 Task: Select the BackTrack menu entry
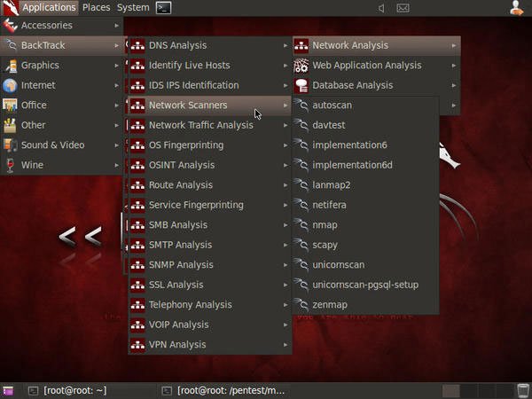click(62, 45)
